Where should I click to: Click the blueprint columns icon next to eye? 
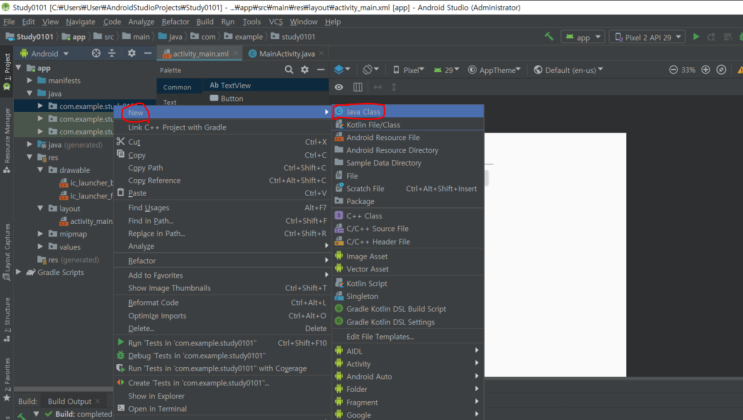pos(358,87)
